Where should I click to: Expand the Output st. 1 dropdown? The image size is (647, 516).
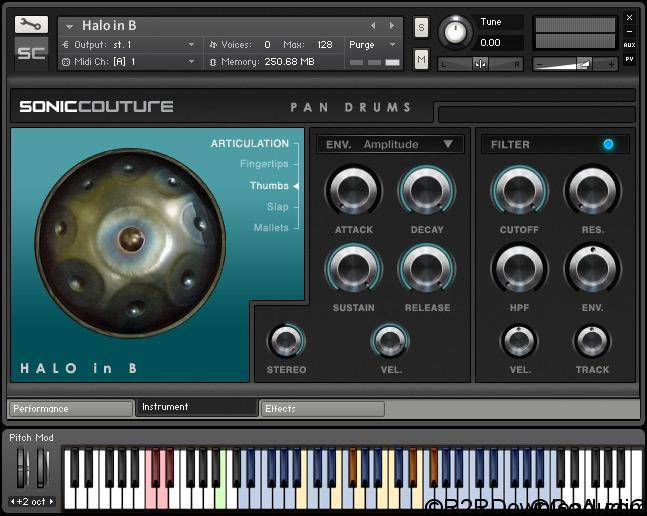pos(130,45)
